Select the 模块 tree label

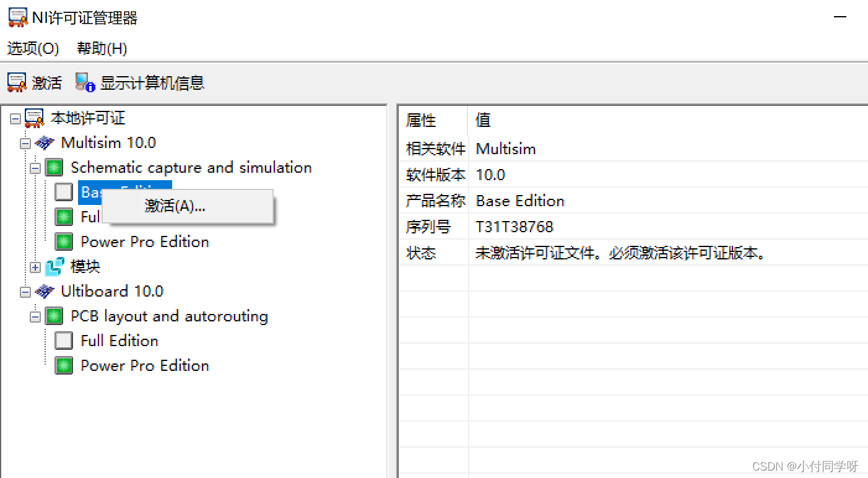tap(85, 267)
